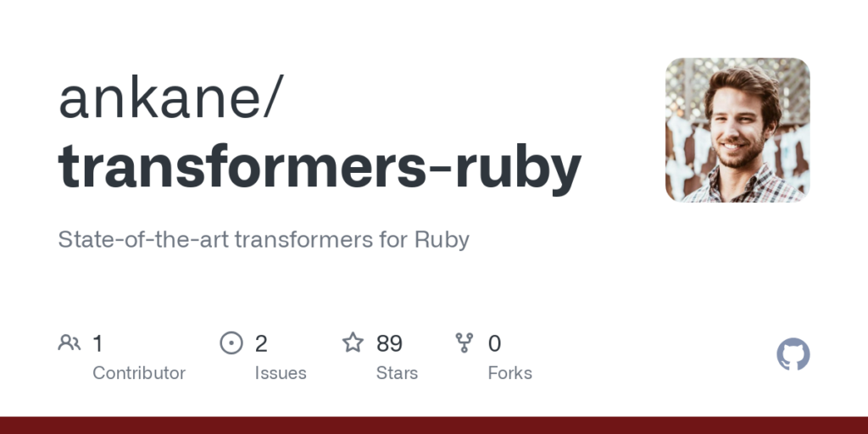Open the ankane/ owner name

click(x=168, y=97)
